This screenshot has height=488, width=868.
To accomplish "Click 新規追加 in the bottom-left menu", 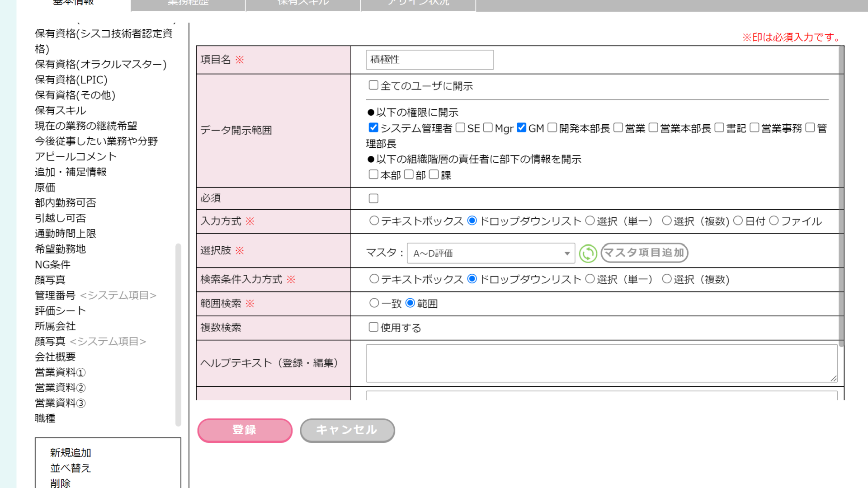I will tap(71, 453).
